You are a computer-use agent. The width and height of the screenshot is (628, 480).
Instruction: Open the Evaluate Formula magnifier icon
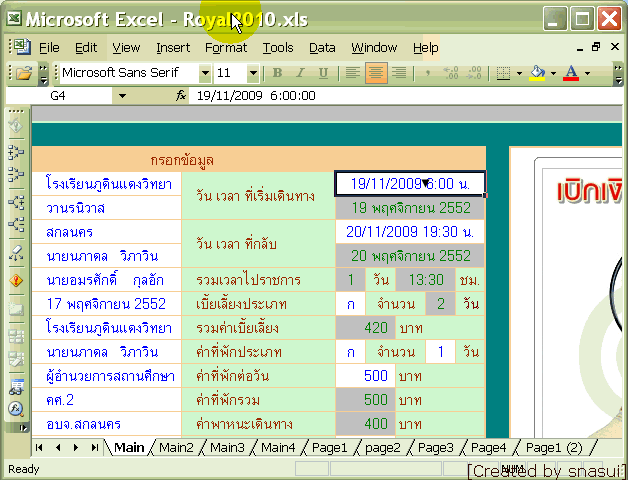[x=16, y=409]
